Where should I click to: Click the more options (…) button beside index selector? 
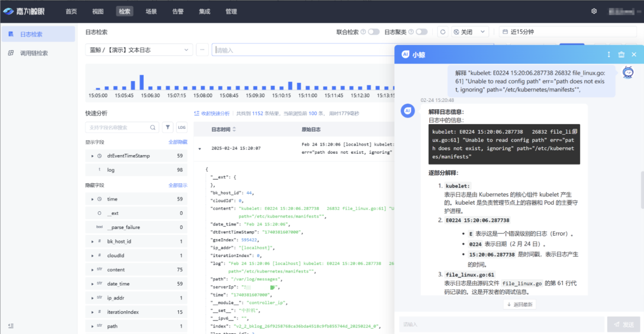tap(202, 50)
